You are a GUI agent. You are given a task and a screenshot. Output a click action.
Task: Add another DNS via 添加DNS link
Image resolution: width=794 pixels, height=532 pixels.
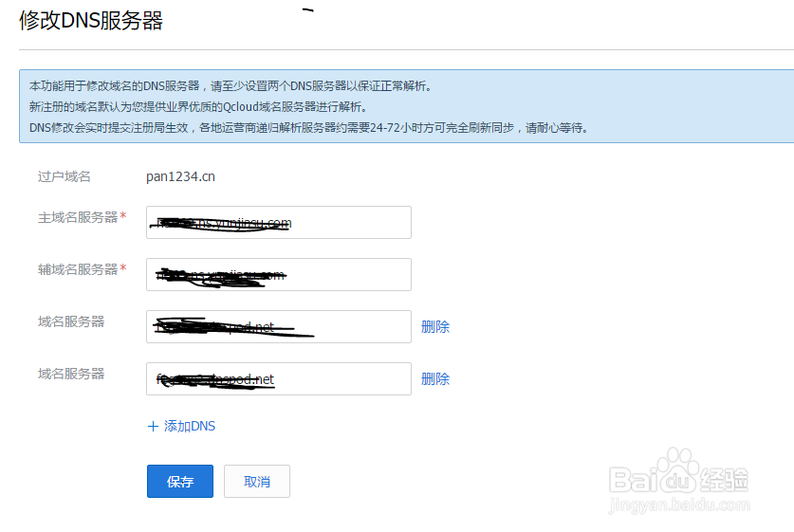tap(190, 427)
